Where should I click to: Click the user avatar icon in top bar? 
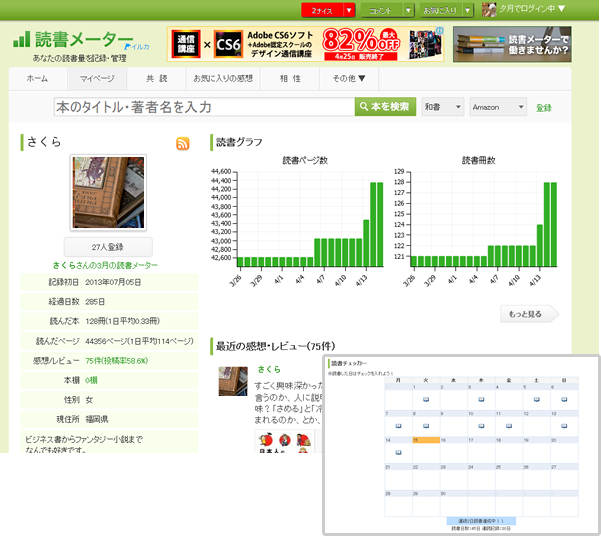click(490, 10)
